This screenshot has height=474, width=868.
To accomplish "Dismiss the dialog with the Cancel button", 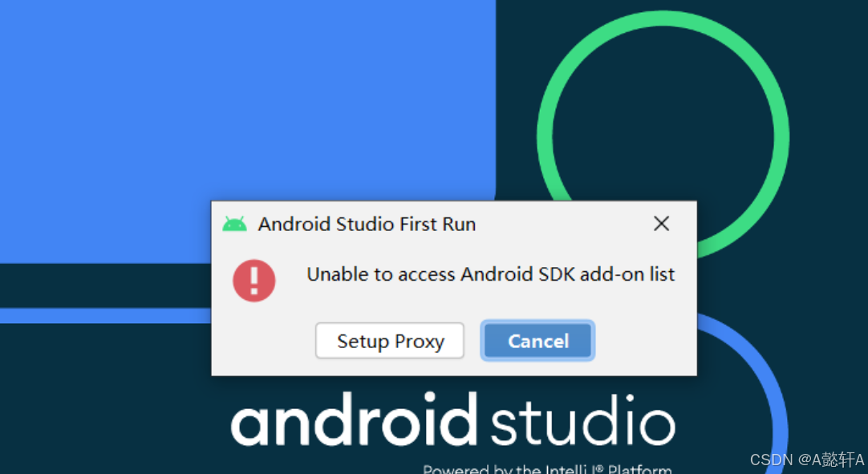I will (537, 341).
